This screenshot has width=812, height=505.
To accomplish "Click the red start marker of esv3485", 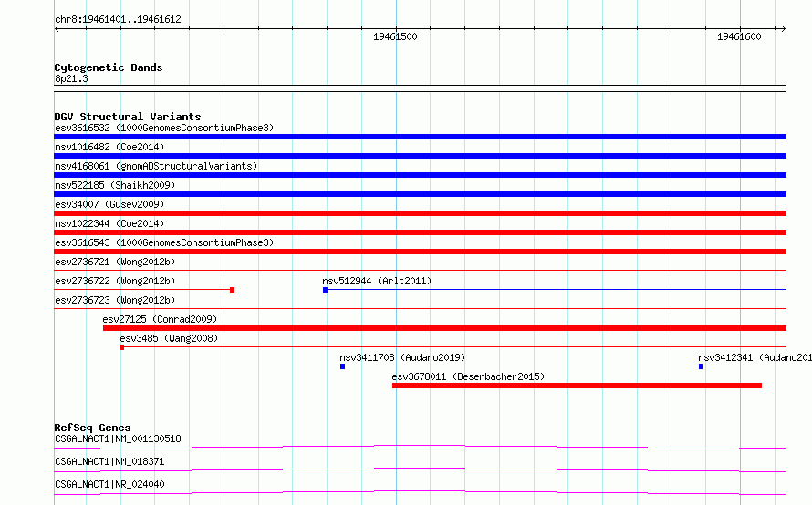I will click(x=122, y=347).
